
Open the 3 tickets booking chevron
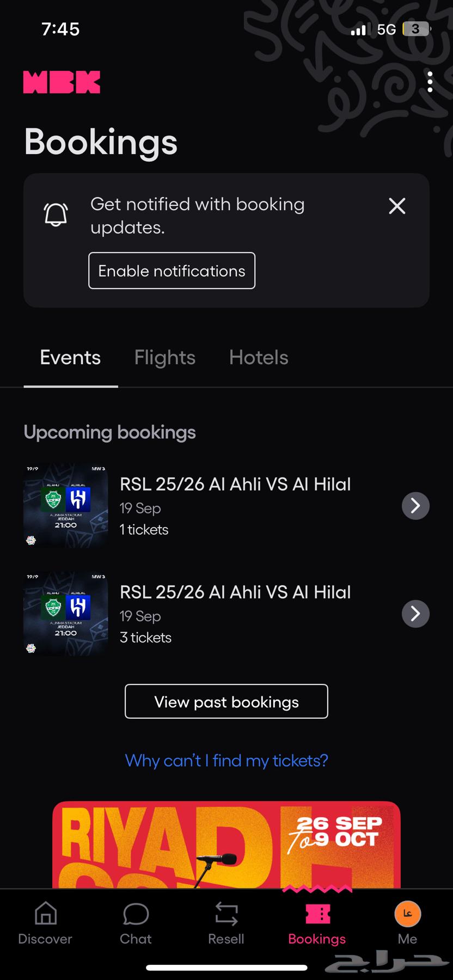click(415, 614)
